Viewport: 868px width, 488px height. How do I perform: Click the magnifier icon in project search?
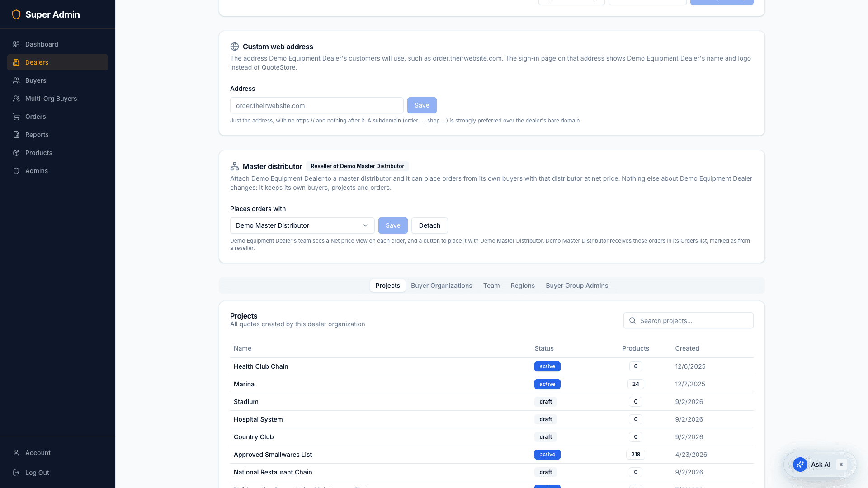coord(632,320)
